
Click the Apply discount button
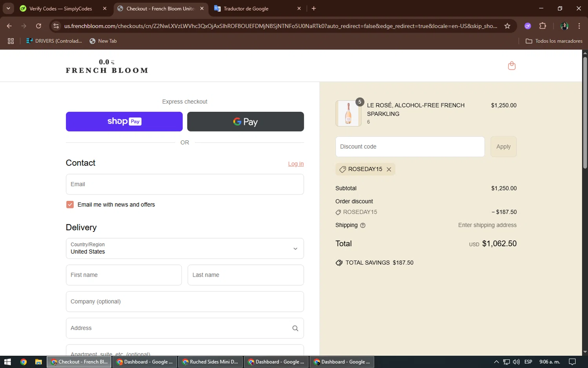point(503,147)
